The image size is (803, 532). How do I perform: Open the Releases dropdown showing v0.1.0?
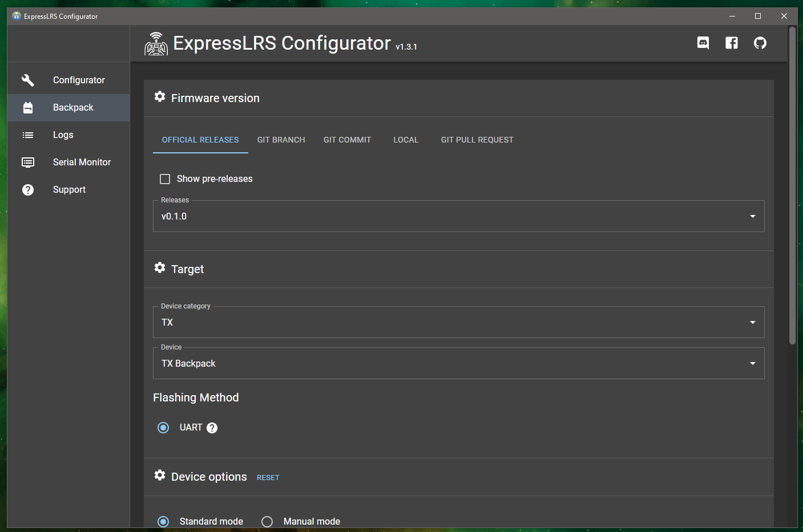pos(458,216)
